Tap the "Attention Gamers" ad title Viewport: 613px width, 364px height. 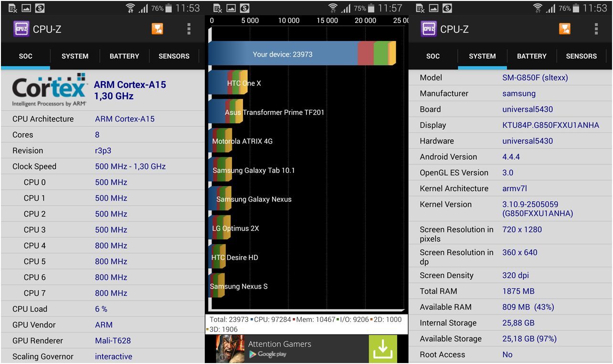tap(280, 344)
